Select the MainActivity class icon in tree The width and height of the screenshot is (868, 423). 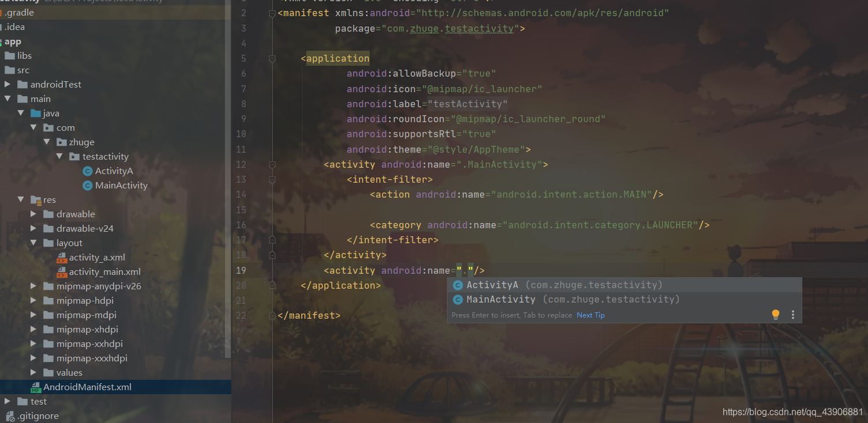tap(88, 185)
